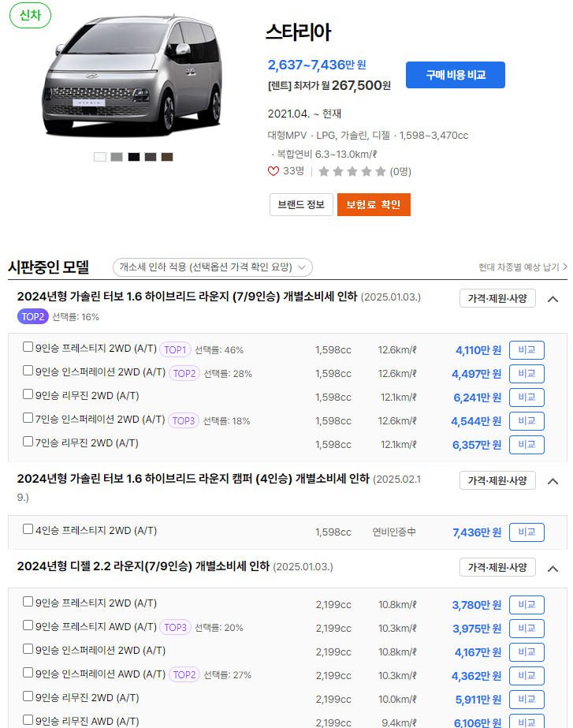
Task: Check hybrid 9인승 인스퍼레이션 2WD 4,497만원
Action: pos(28,371)
